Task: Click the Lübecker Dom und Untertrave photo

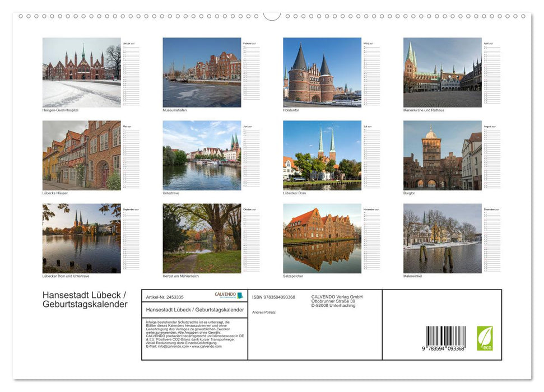Action: (82, 239)
